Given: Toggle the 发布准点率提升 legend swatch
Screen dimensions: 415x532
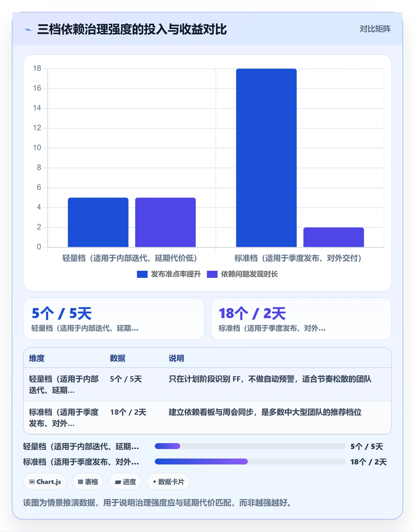Looking at the screenshot, I should 142,274.
